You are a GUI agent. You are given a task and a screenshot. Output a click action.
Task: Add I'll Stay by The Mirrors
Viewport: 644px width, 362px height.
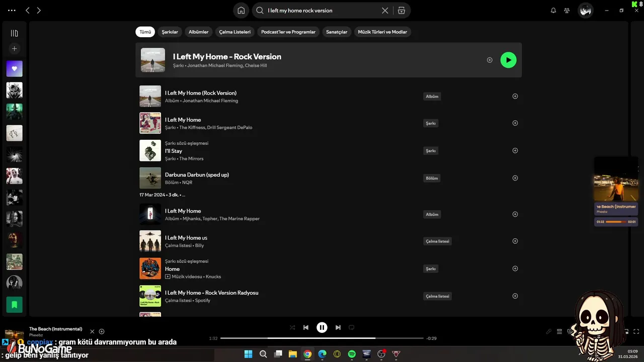[x=515, y=150]
